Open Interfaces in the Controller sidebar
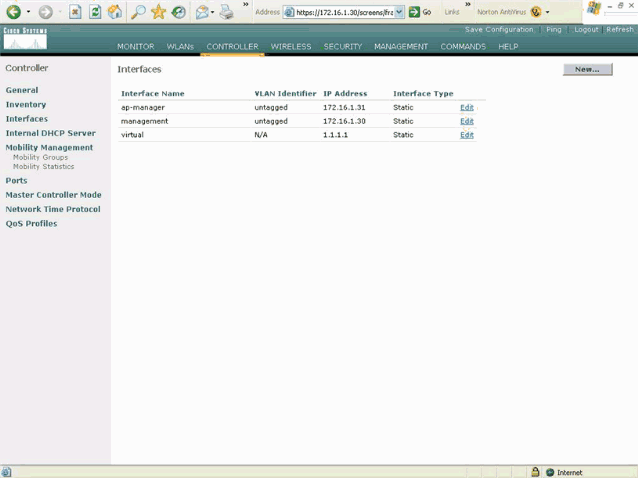Screen dimensions: 638x478 [26, 119]
